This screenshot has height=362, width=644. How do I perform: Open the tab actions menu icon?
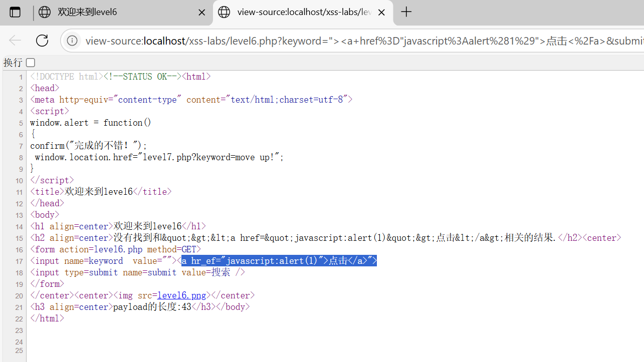point(15,12)
